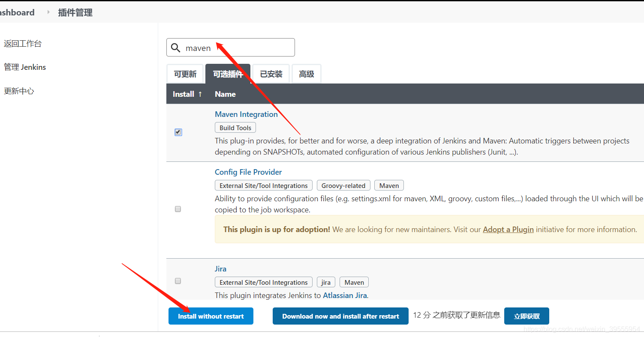644x337 pixels.
Task: Open the 高级 tab
Action: [x=307, y=74]
